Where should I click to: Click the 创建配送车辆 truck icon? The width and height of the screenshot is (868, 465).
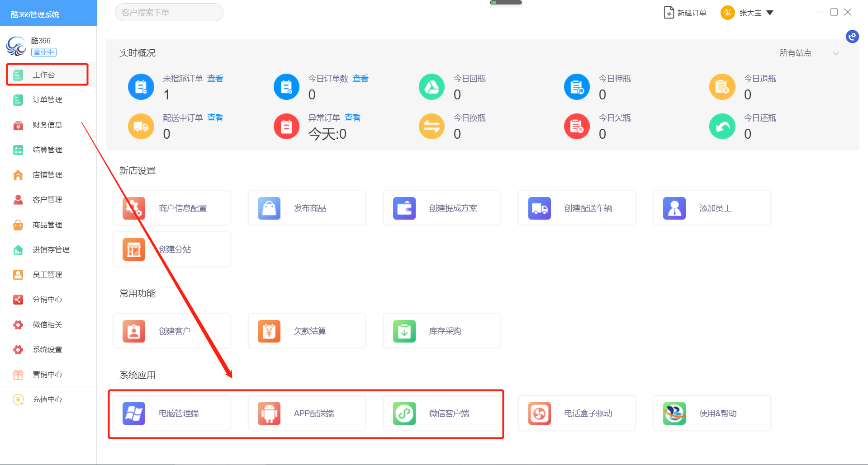(x=539, y=208)
